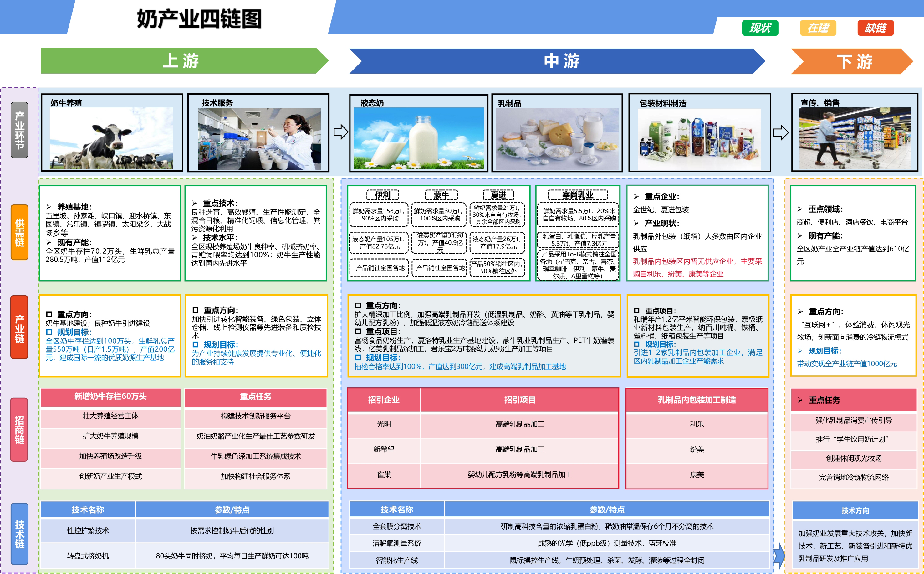Open the 宣传、销售 supermarket photo
Image resolution: width=924 pixels, height=574 pixels.
click(855, 138)
